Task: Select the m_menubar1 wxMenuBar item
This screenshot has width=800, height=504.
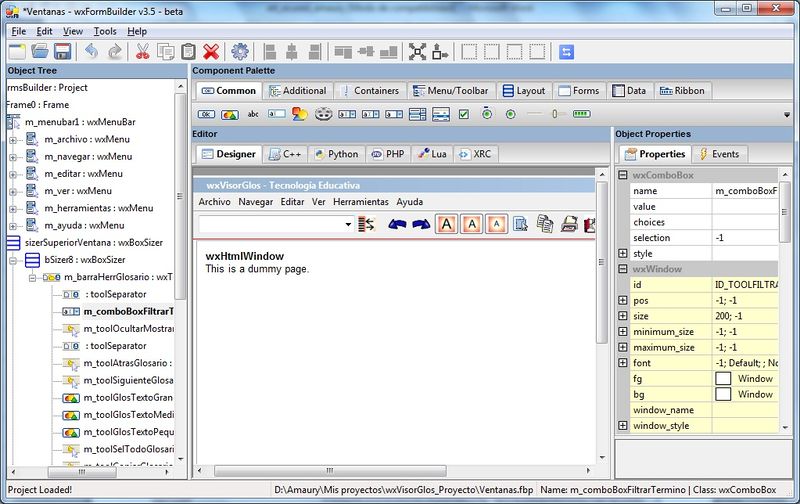Action: [80, 122]
